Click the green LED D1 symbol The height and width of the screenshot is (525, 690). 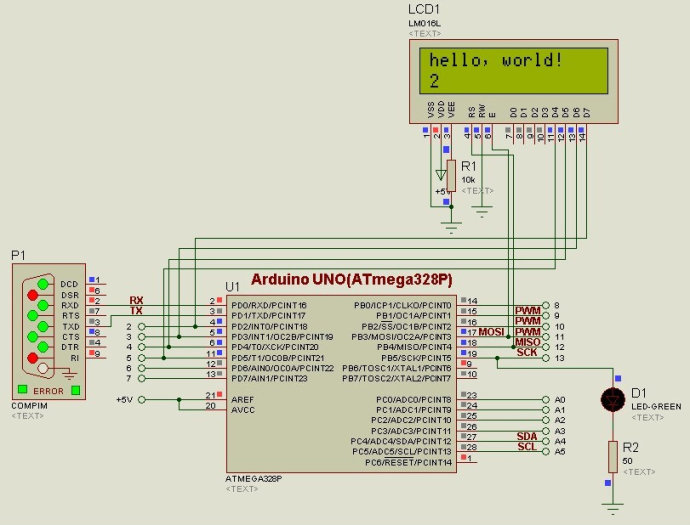tap(611, 400)
